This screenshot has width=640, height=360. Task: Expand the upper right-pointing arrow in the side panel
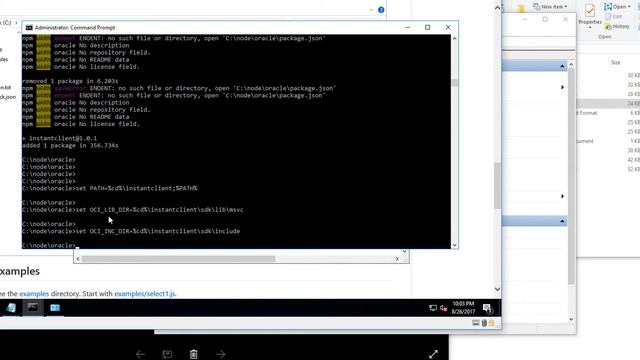562,87
